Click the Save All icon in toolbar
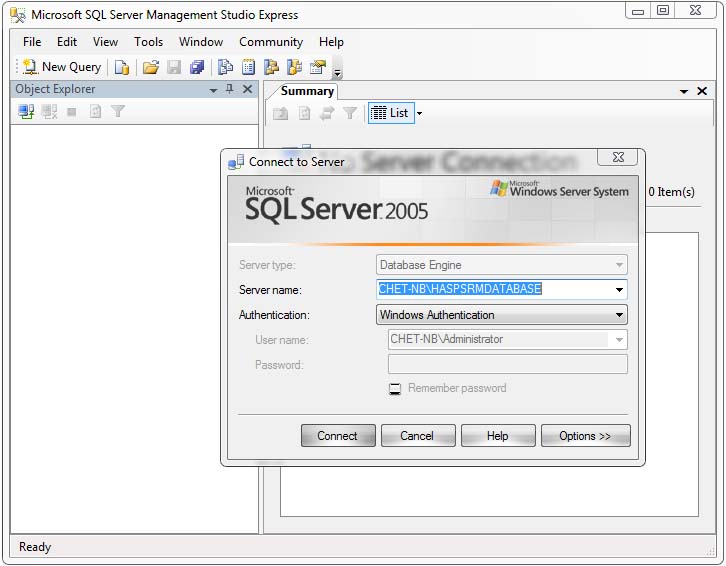 [x=197, y=68]
